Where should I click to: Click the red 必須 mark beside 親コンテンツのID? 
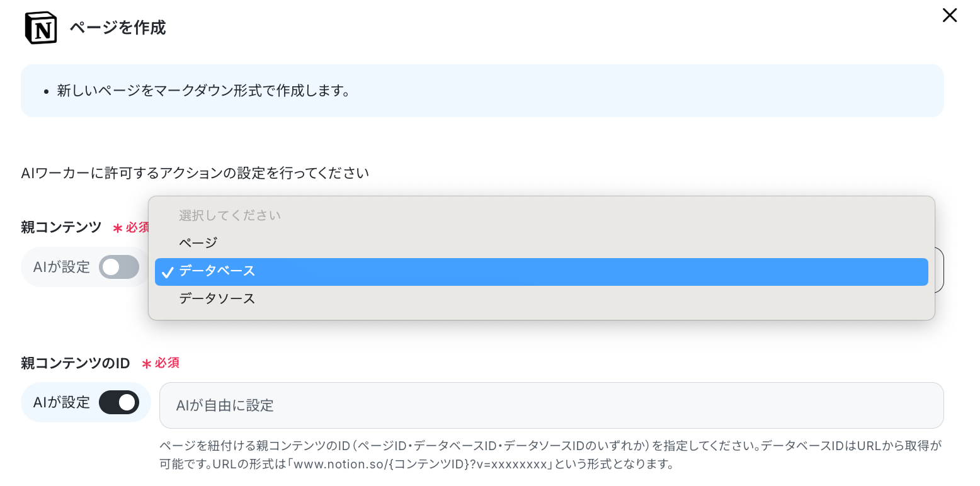(x=167, y=363)
